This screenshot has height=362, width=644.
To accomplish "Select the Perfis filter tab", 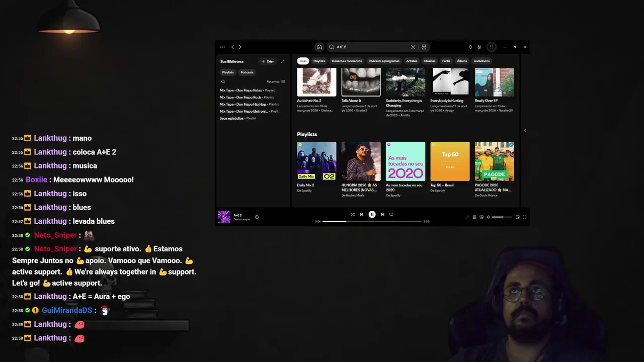I will tap(446, 61).
